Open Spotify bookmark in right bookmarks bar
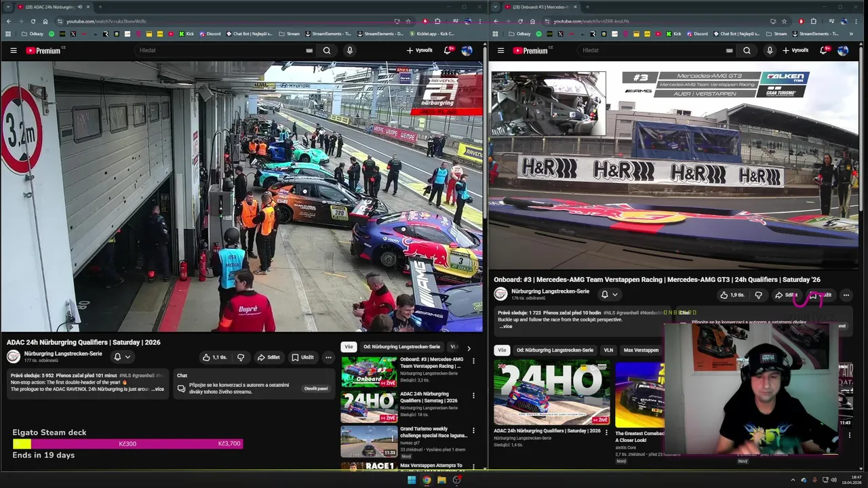Image resolution: width=868 pixels, height=488 pixels. [539, 33]
